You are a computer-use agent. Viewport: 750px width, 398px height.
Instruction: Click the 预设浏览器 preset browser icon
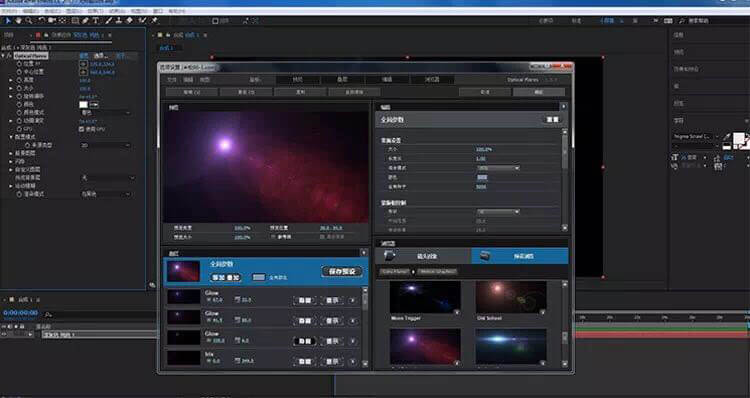pos(485,256)
